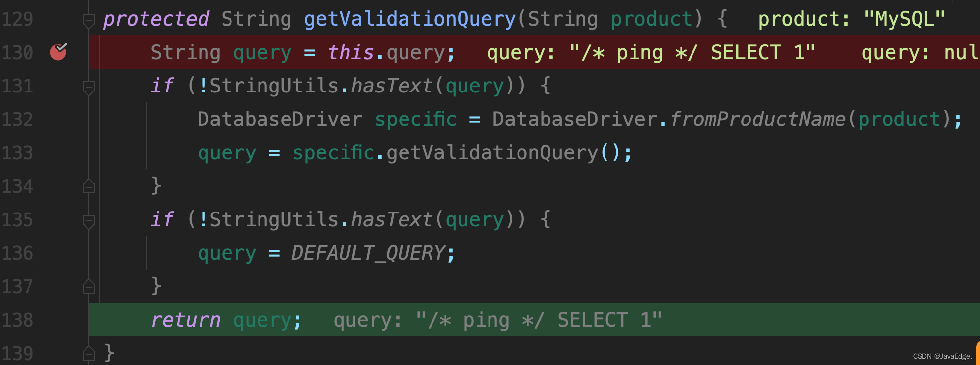Click the DEFAULT_QUERY constant
980x365 pixels.
coord(368,253)
